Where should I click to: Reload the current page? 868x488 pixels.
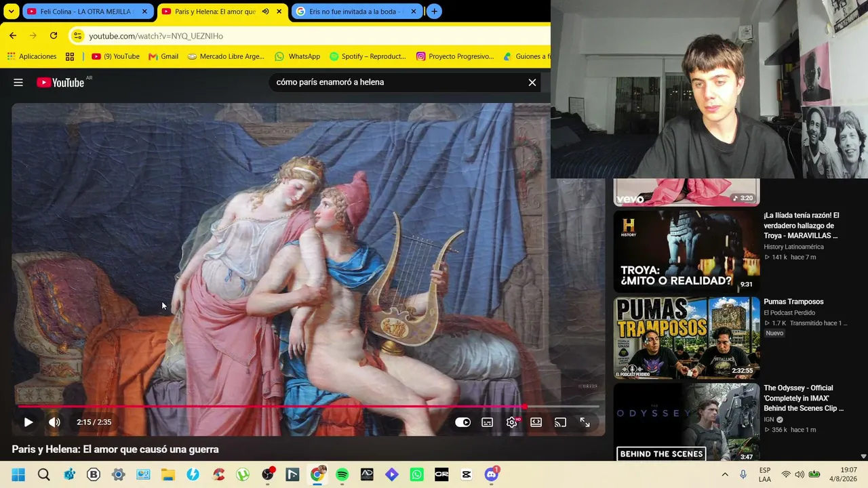54,35
